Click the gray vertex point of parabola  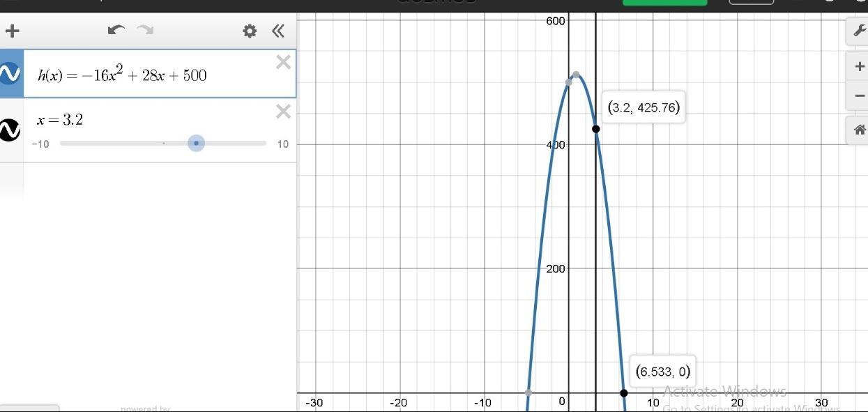[x=576, y=75]
